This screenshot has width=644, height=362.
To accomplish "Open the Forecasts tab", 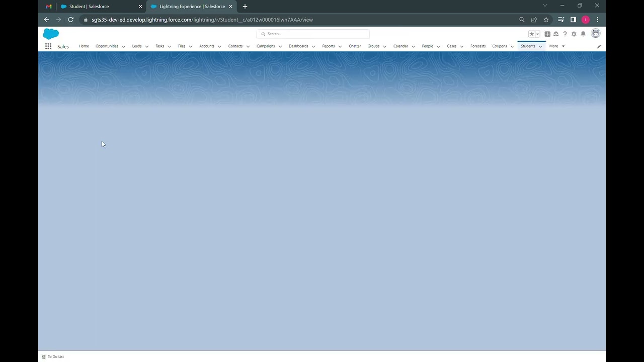I will click(x=478, y=46).
